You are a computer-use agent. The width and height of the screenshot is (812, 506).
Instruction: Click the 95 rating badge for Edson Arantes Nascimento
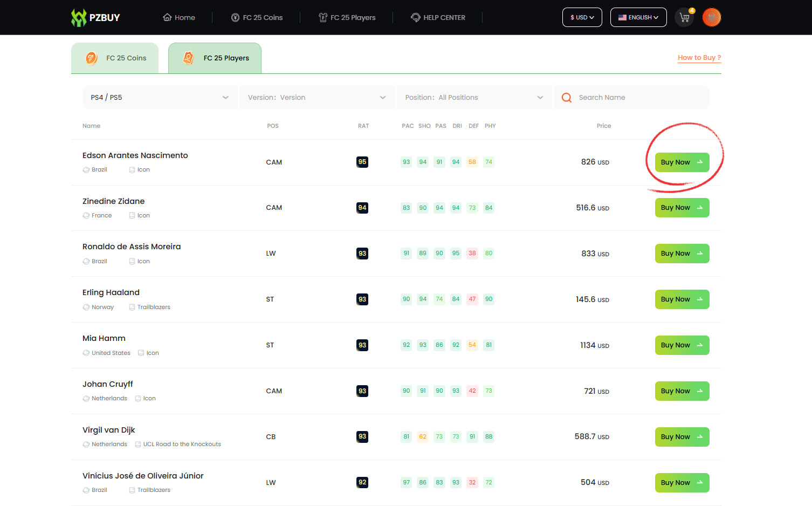362,162
